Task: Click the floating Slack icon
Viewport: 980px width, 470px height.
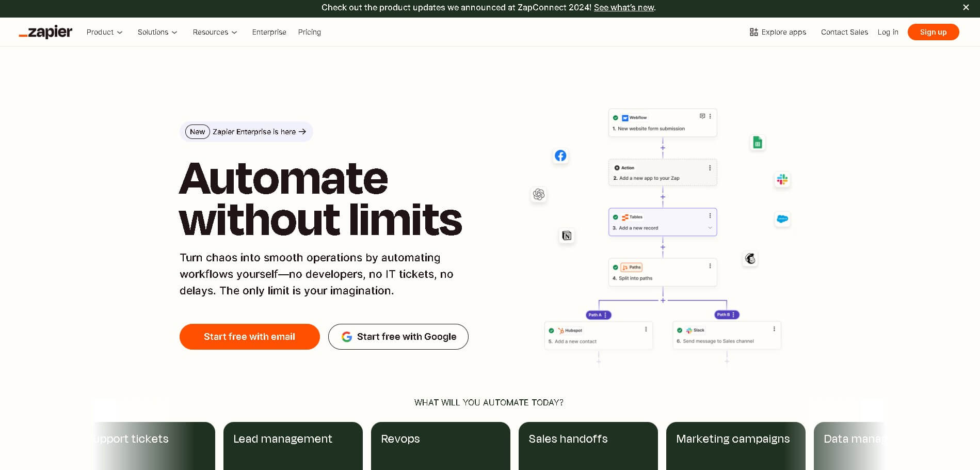Action: (x=782, y=179)
